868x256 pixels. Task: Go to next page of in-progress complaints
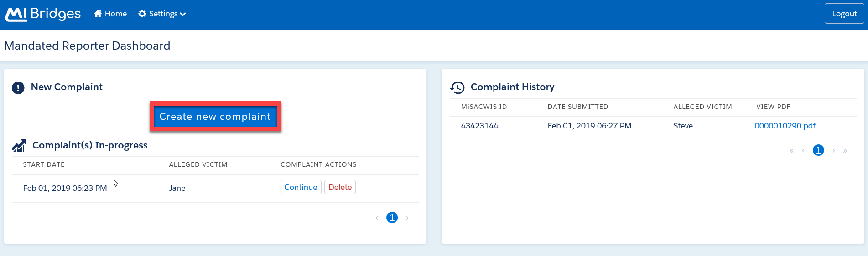click(x=407, y=218)
